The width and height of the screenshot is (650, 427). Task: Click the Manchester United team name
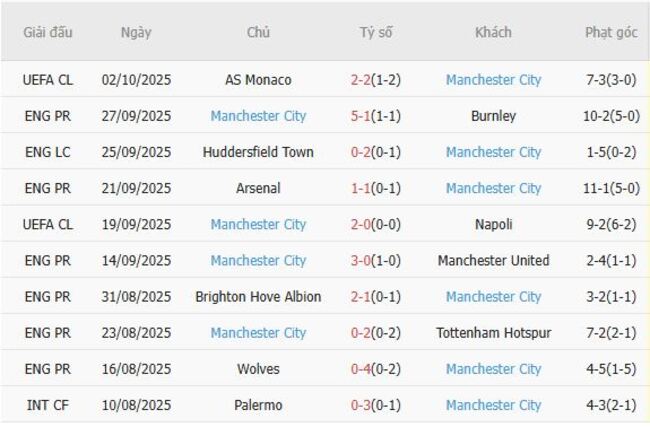[493, 260]
